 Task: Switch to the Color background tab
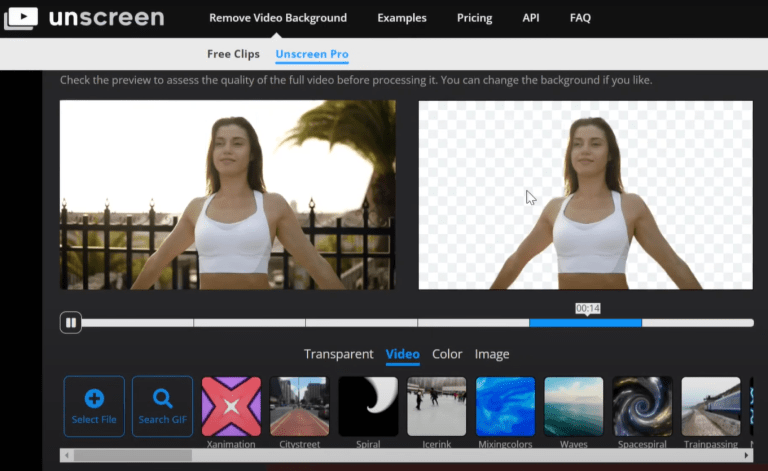(447, 354)
